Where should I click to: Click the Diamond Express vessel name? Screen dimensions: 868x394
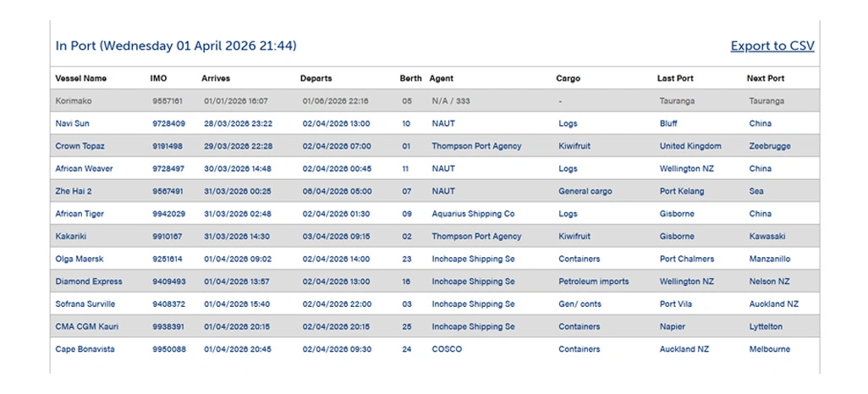[89, 282]
